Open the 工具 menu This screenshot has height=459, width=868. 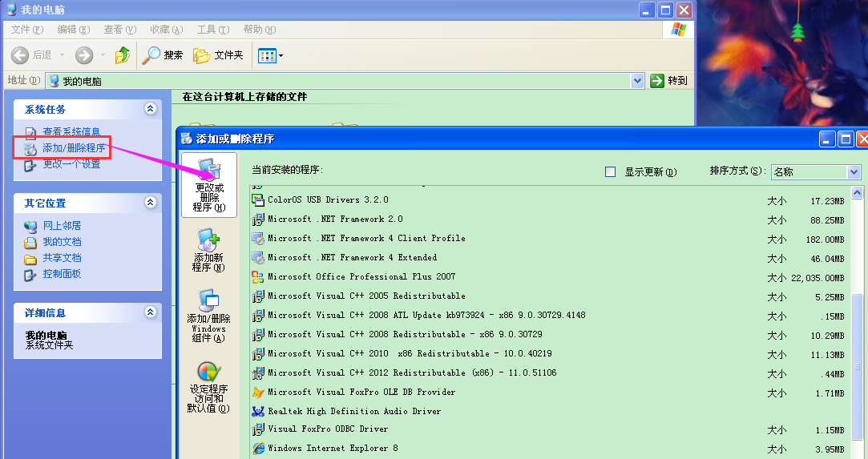213,30
